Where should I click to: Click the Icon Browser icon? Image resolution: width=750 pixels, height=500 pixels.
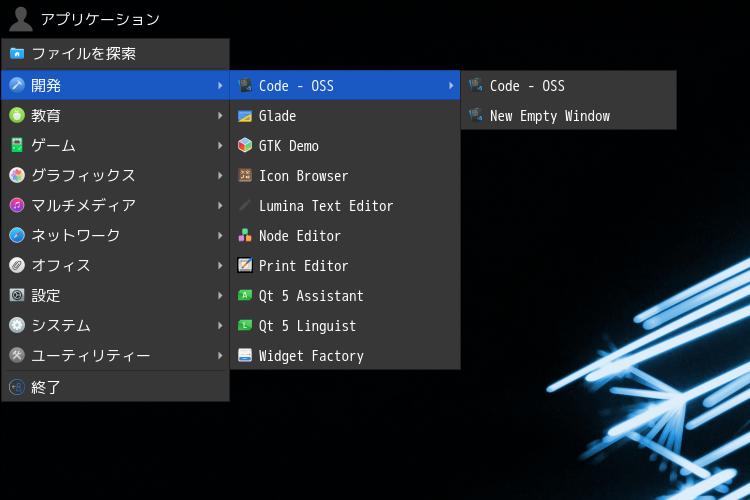[x=245, y=175]
